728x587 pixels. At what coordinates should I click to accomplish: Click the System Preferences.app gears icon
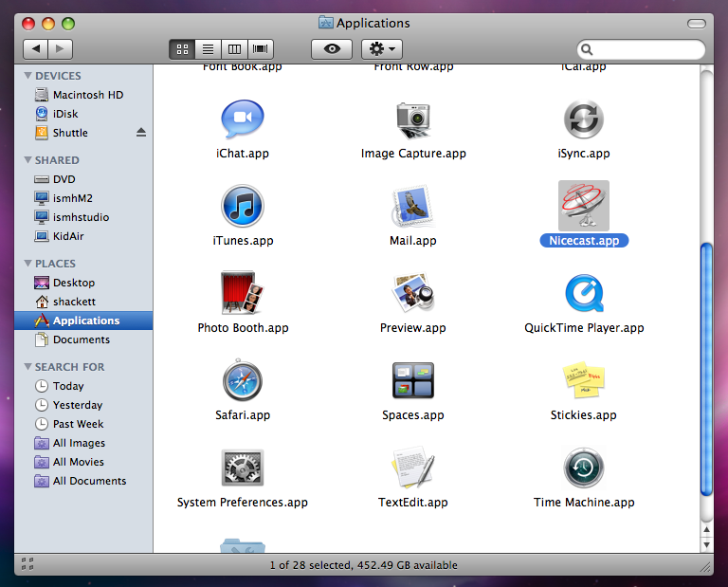click(243, 468)
